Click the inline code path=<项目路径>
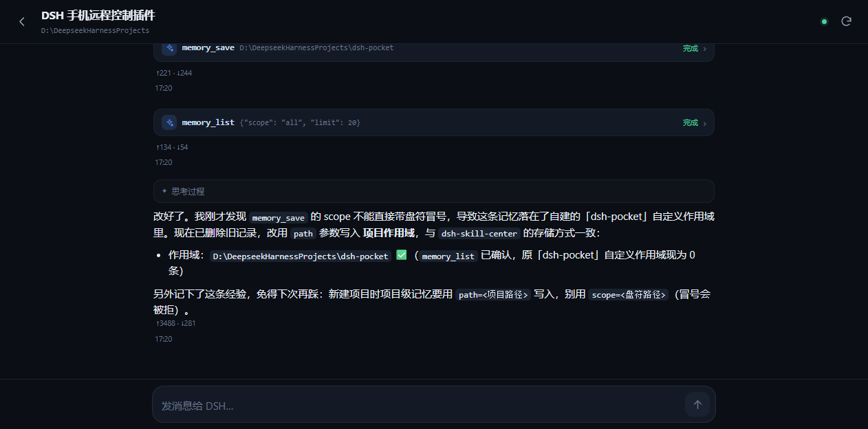 click(x=493, y=295)
